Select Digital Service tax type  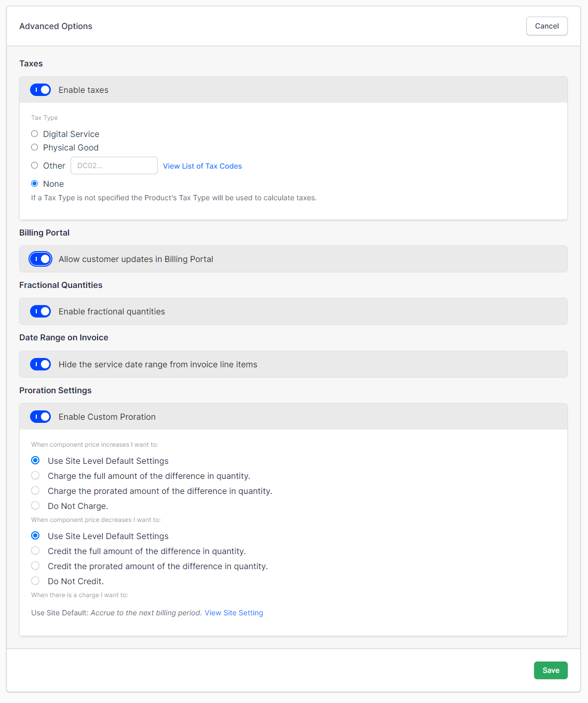(35, 134)
